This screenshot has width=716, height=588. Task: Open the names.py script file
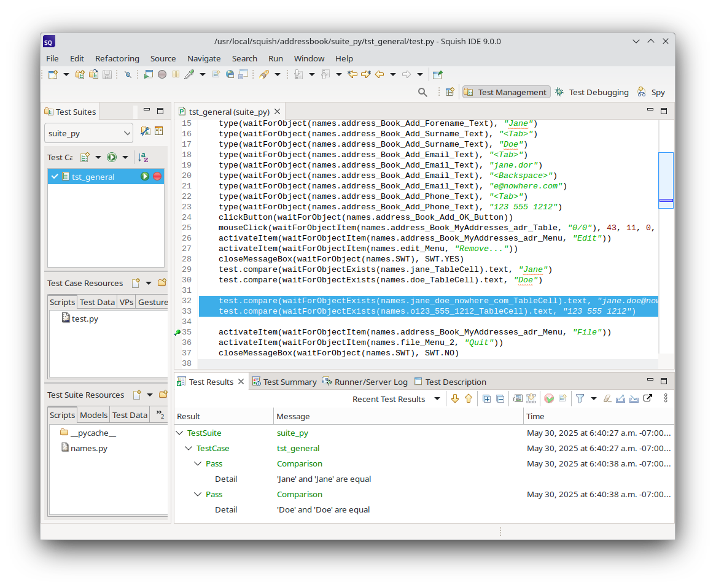88,448
